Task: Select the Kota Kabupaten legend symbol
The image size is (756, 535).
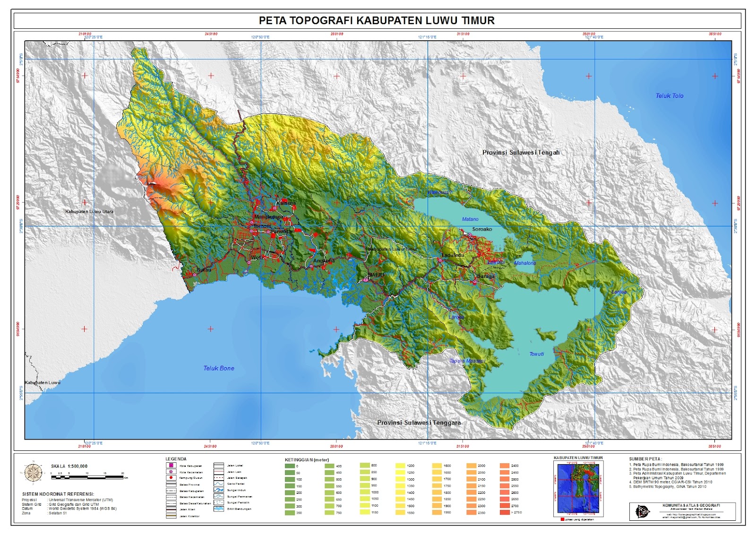Action: [x=172, y=466]
